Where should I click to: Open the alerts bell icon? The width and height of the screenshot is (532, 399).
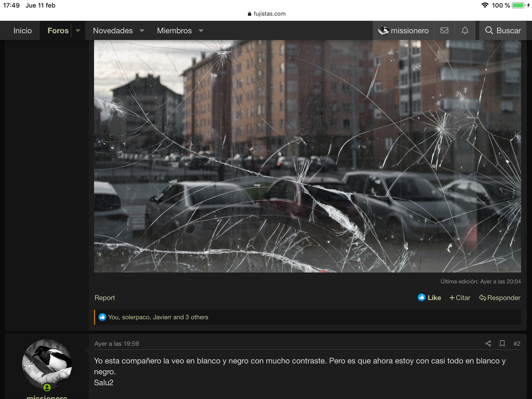pyautogui.click(x=465, y=31)
